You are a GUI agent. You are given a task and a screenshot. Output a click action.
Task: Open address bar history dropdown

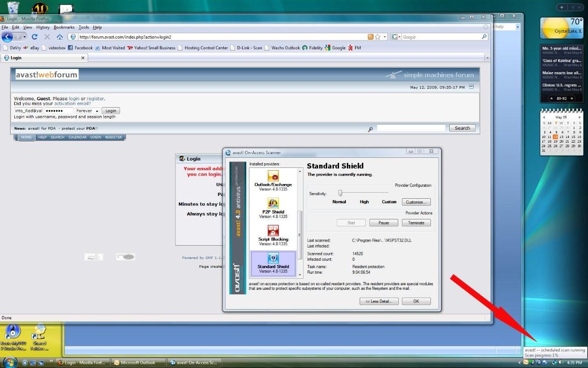coord(385,37)
